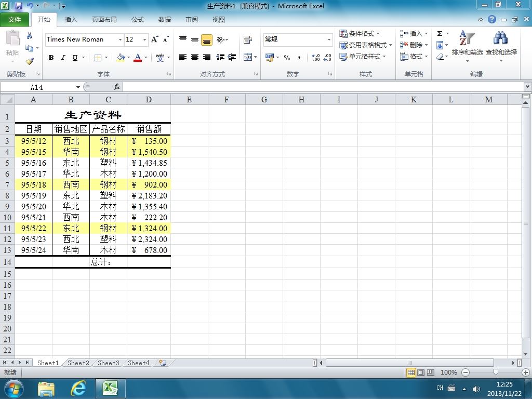Switch to the 数据 Data tab
Viewport: 532px width, 399px height.
pos(165,20)
